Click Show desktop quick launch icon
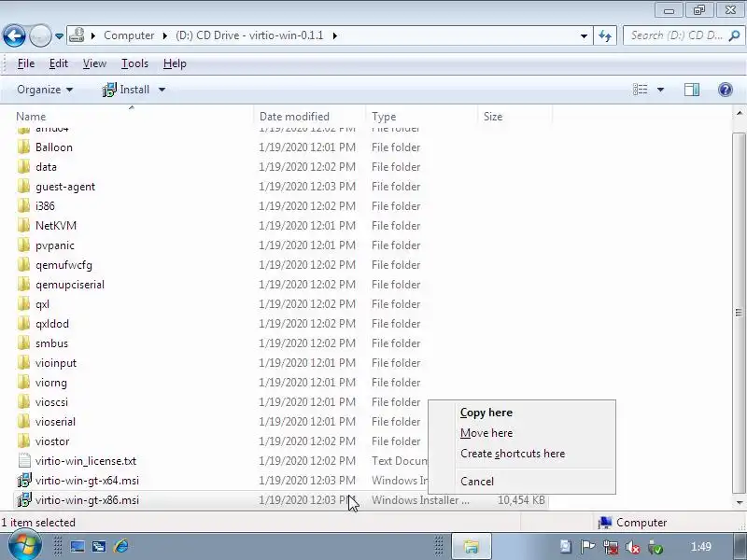 click(78, 546)
